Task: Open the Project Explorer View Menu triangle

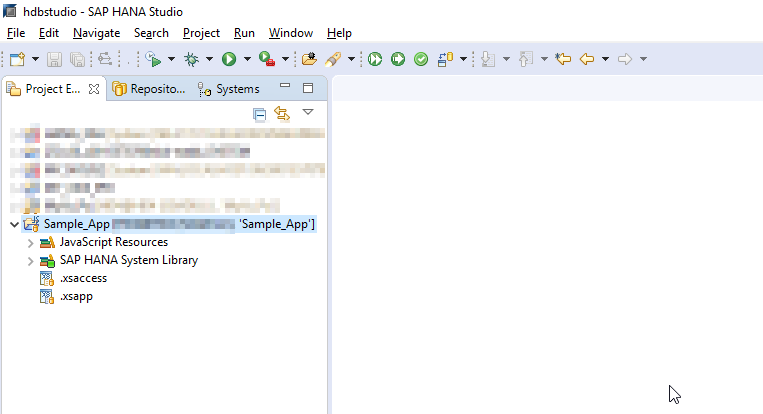Action: (x=308, y=112)
